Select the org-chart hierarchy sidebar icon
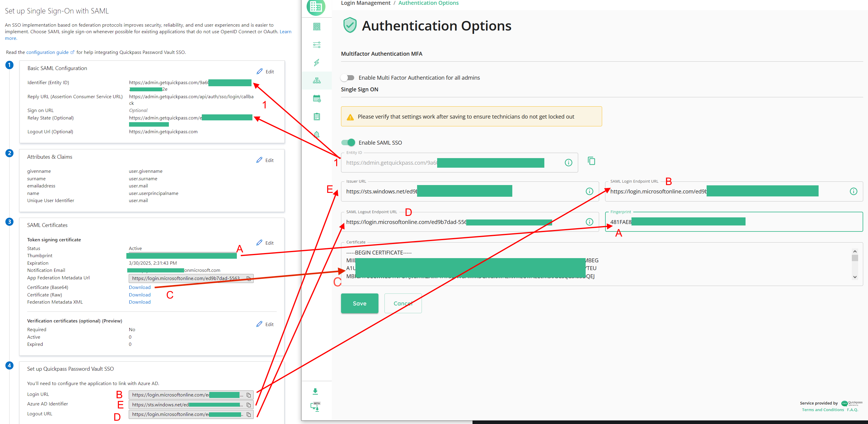Image resolution: width=868 pixels, height=424 pixels. point(316,81)
